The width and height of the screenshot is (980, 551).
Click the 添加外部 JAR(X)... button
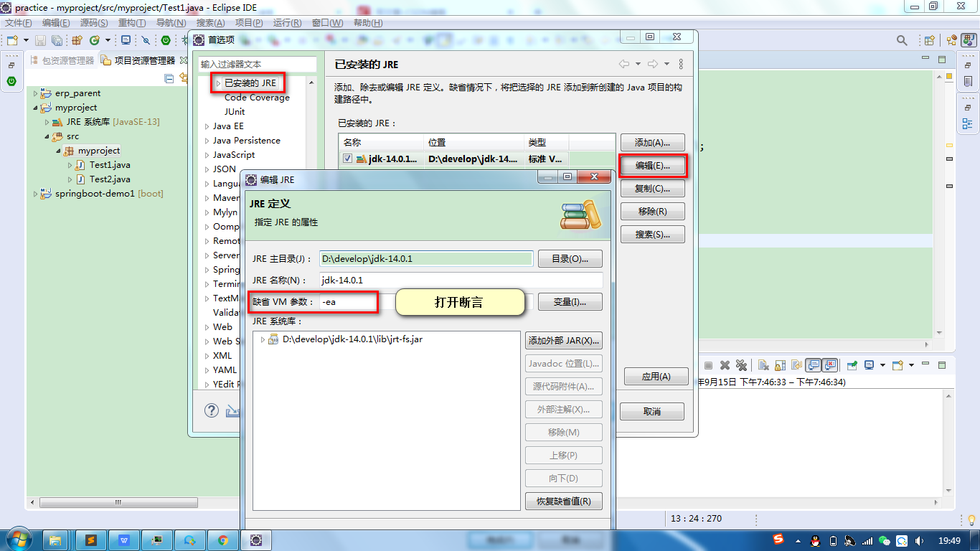[x=564, y=341]
